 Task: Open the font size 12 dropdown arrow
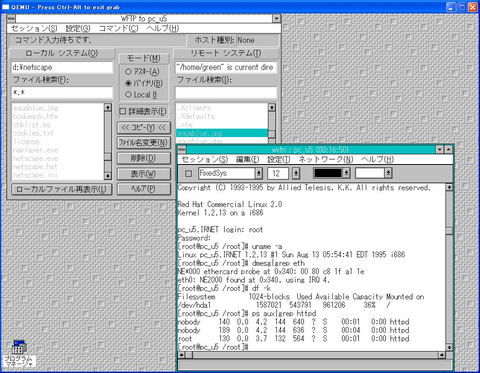[296, 173]
